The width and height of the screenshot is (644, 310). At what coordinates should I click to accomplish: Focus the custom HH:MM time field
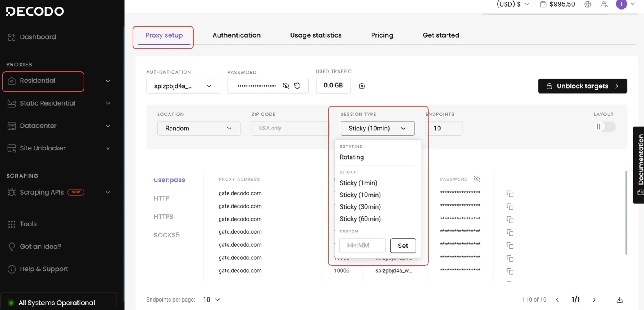tap(362, 246)
